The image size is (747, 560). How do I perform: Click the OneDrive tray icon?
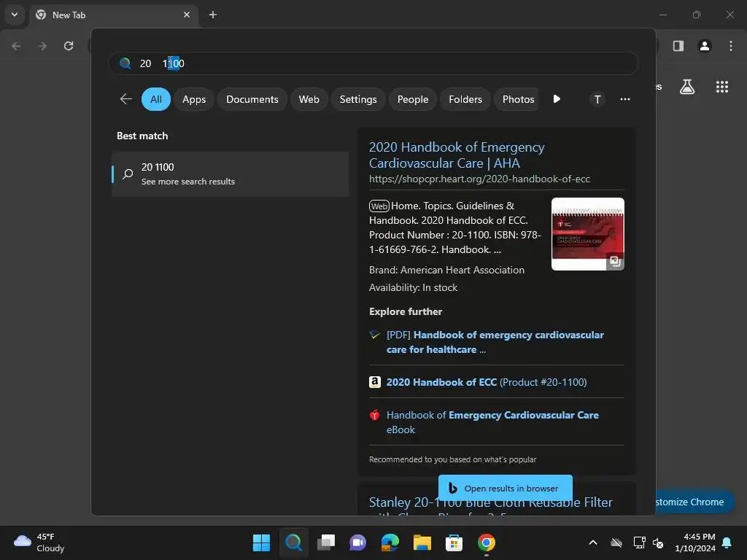point(616,542)
